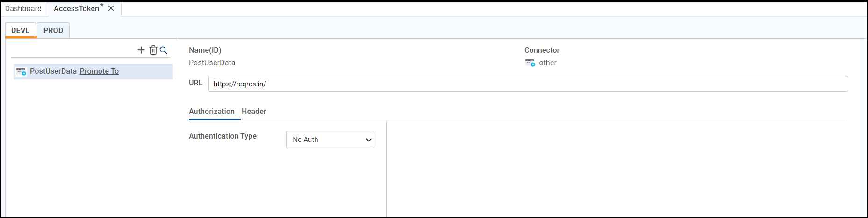Click the Promote To link

coord(99,71)
